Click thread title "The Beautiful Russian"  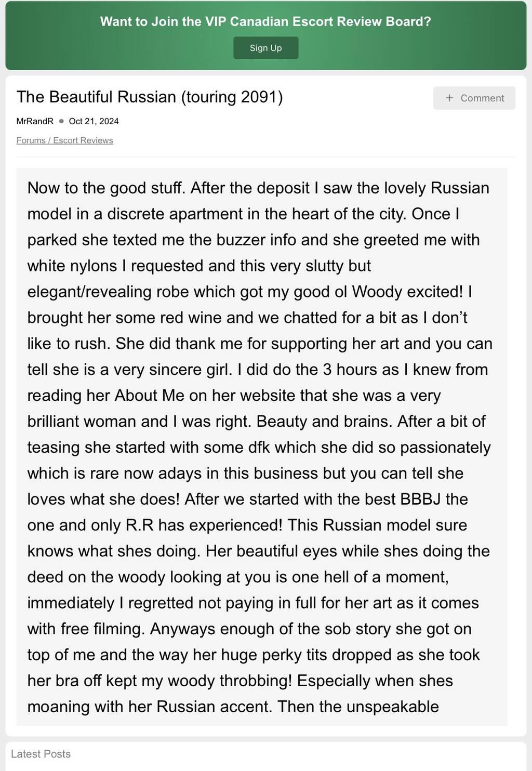(97, 97)
